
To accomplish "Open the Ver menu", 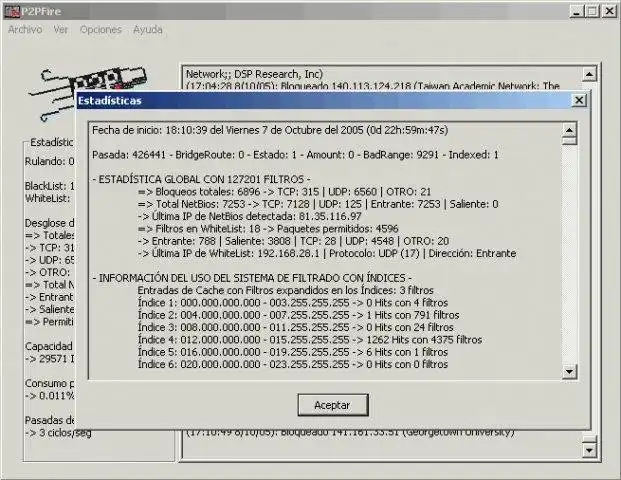I will (61, 30).
